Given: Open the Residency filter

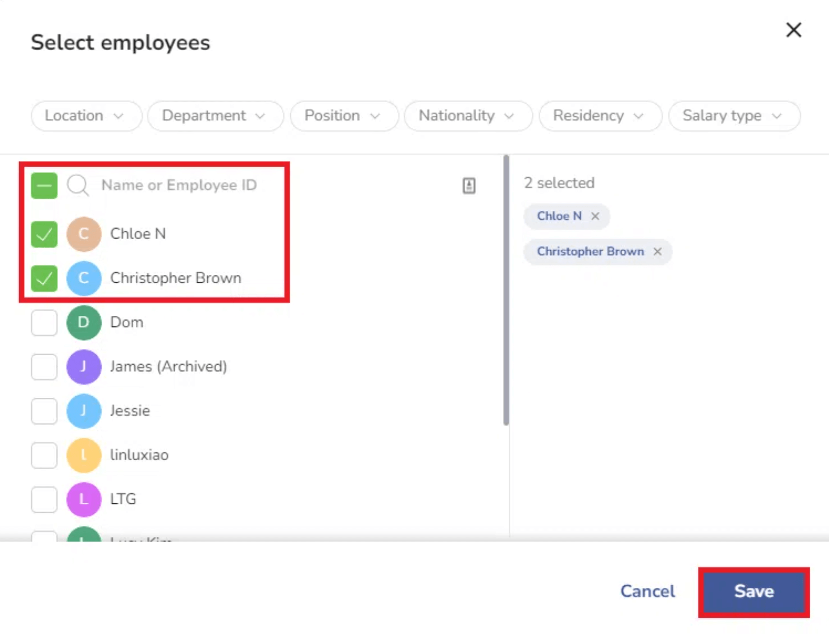Looking at the screenshot, I should pyautogui.click(x=599, y=116).
